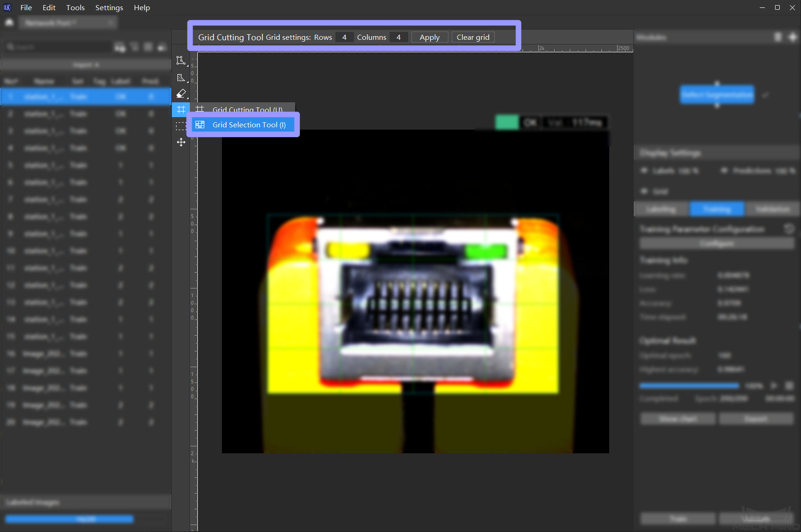Image resolution: width=801 pixels, height=532 pixels.
Task: Switch to the Labeling tab
Action: point(662,209)
